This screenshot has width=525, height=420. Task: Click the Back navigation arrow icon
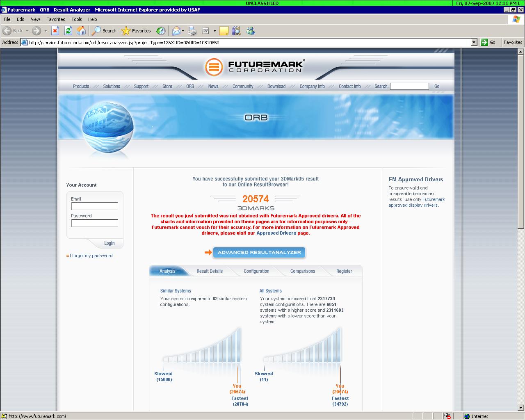coord(7,31)
